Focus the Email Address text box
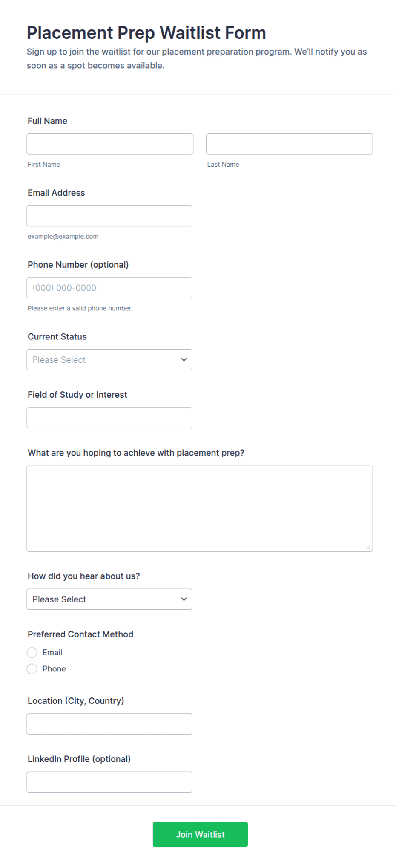Screen dimensions: 396x868 pos(109,216)
